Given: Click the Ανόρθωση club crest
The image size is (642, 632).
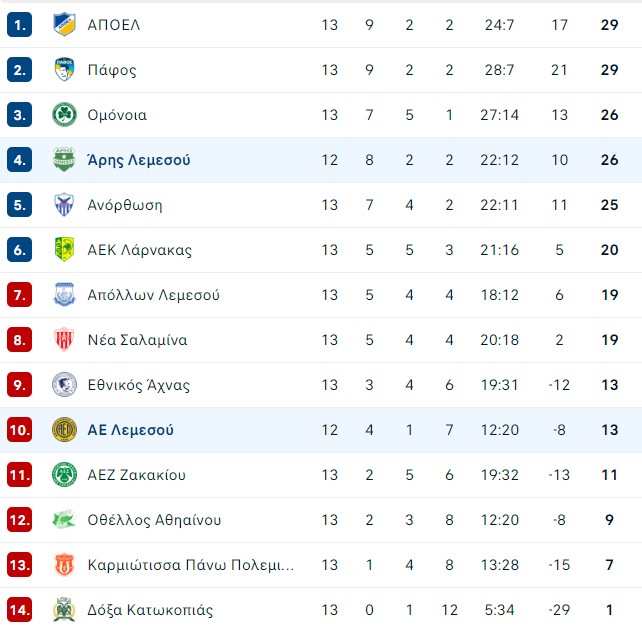Looking at the screenshot, I should click(x=64, y=205).
